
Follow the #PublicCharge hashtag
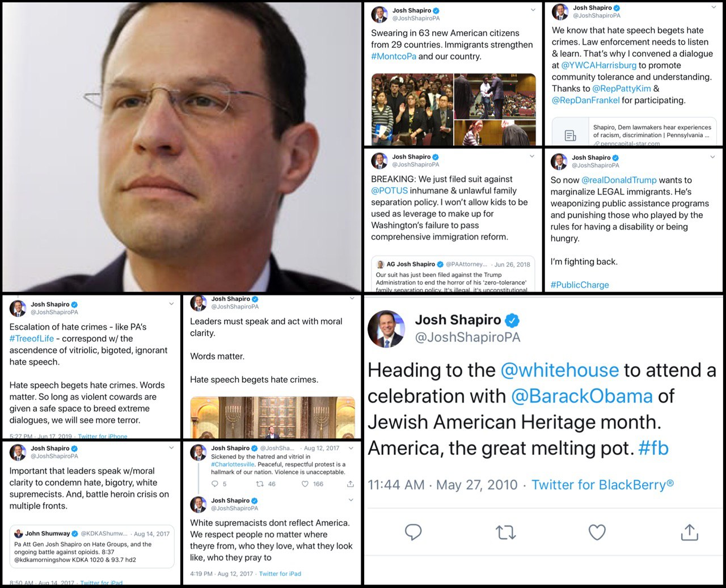(580, 285)
